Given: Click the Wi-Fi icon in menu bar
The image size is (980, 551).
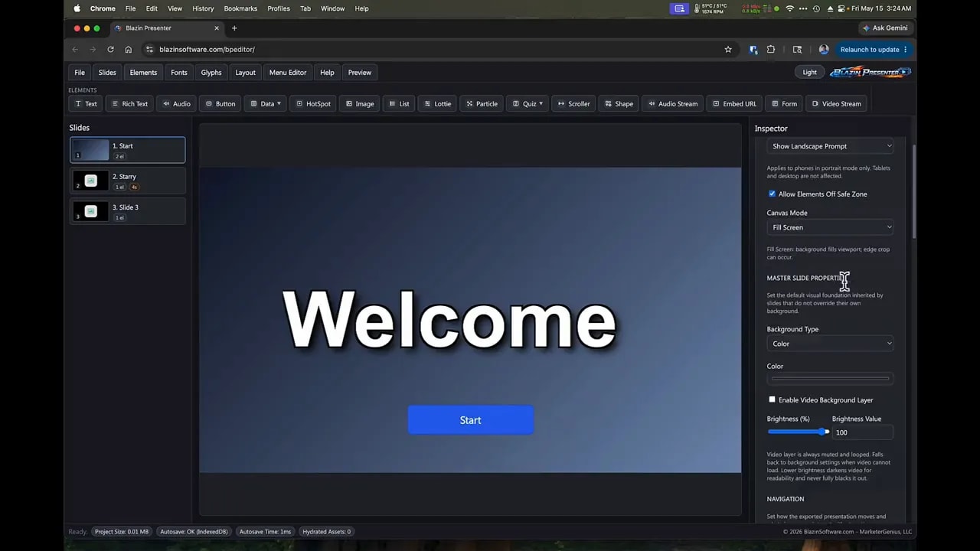Looking at the screenshot, I should 789,8.
